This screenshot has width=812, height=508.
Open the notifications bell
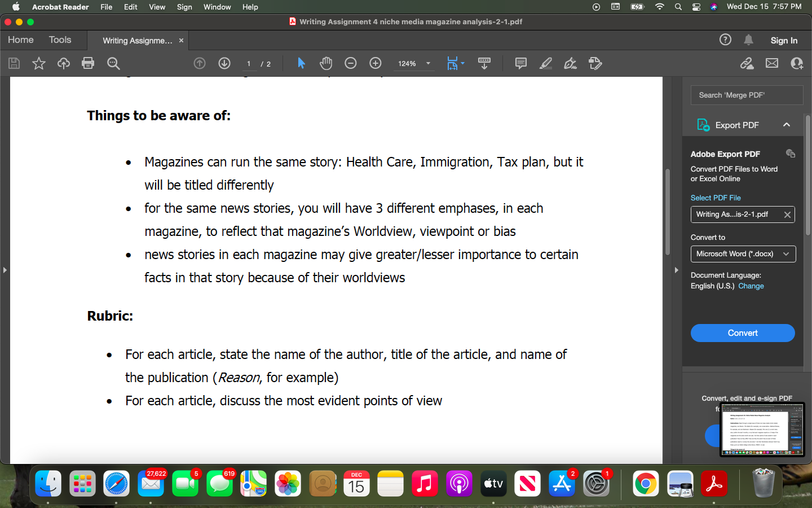(x=748, y=40)
